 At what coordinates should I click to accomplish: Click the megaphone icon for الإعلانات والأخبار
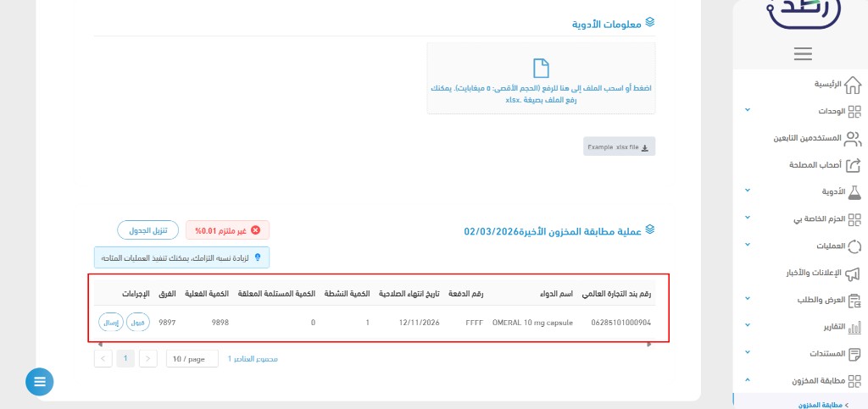[x=853, y=273]
